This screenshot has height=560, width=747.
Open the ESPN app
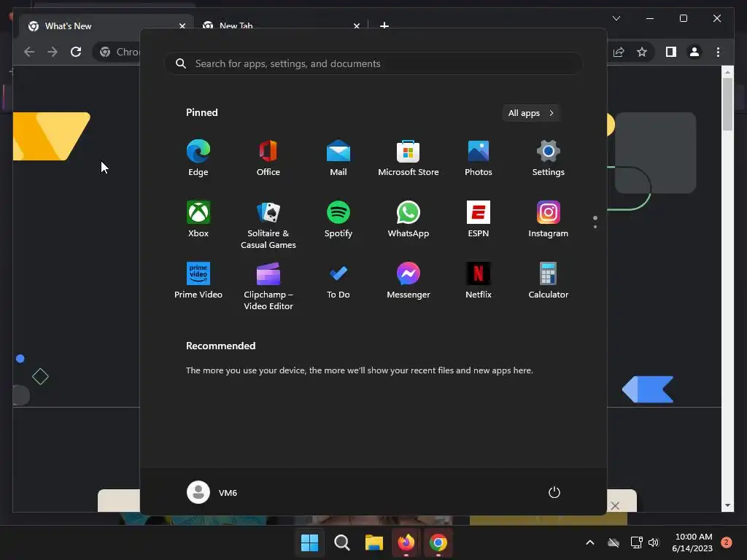[x=479, y=219]
